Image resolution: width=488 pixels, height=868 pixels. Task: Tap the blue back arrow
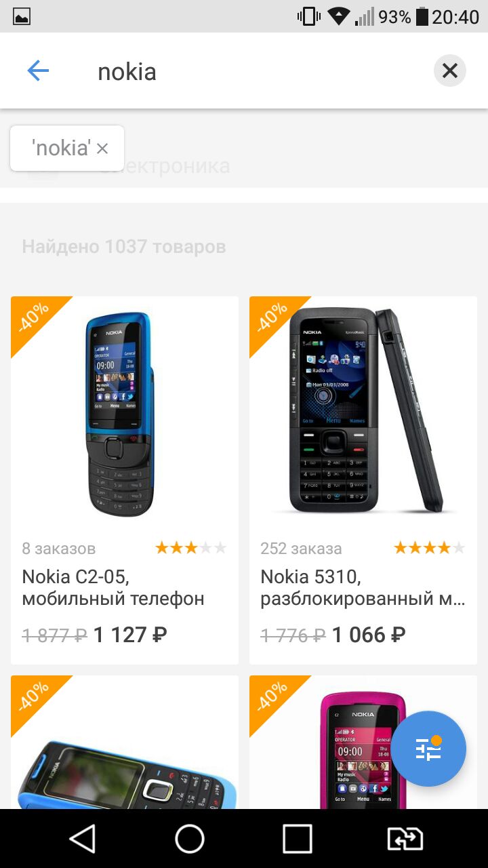point(38,71)
